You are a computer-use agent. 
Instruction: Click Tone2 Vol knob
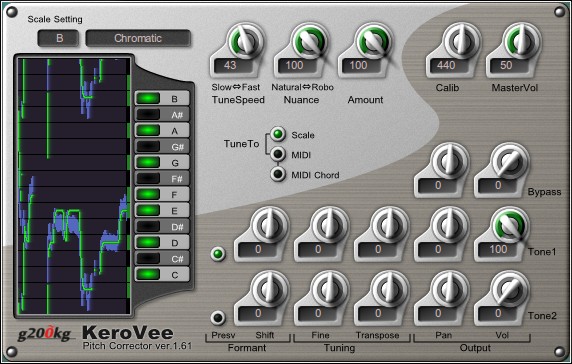click(509, 289)
